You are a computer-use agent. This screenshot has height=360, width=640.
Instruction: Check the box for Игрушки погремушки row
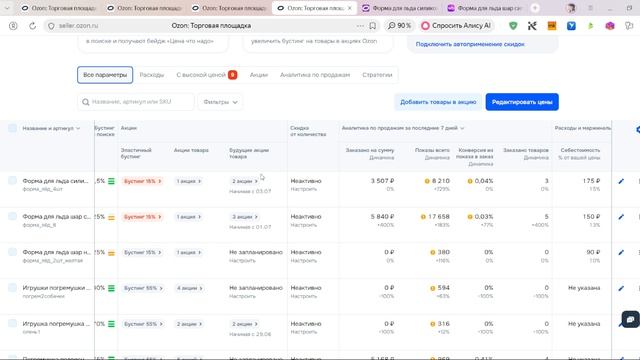[12, 288]
